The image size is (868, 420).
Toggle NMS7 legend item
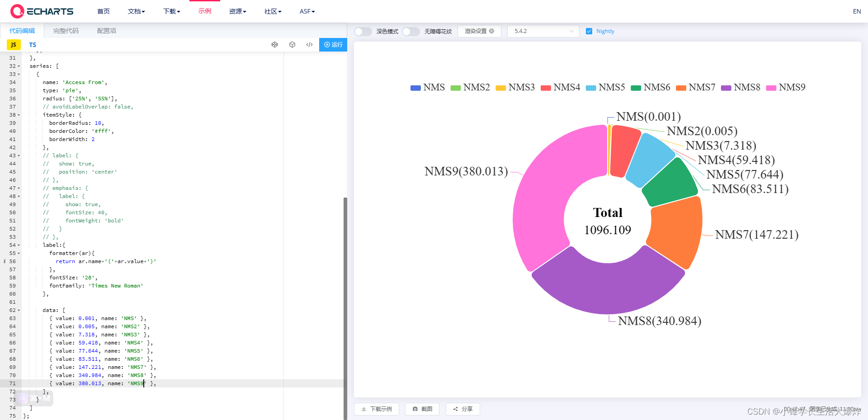tap(695, 87)
